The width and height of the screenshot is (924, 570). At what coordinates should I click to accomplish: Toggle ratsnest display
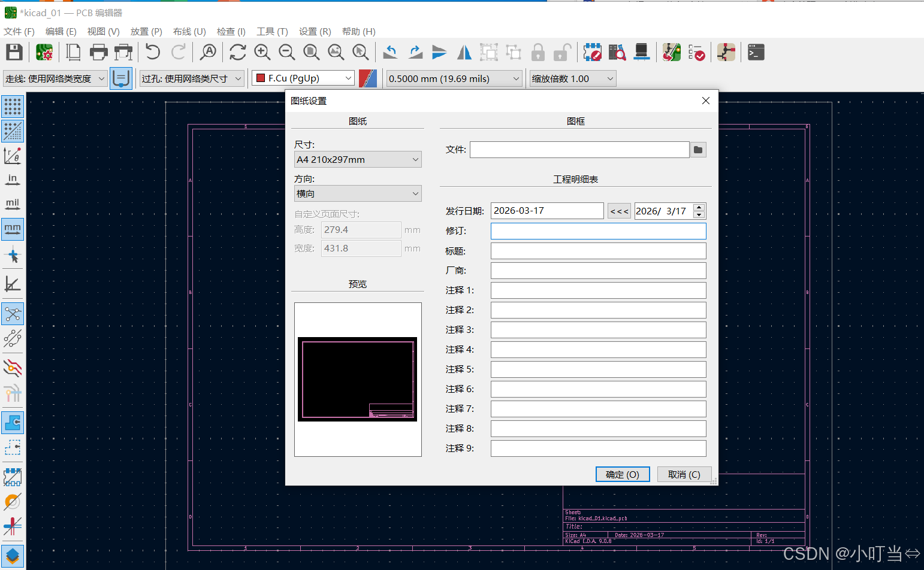(13, 314)
